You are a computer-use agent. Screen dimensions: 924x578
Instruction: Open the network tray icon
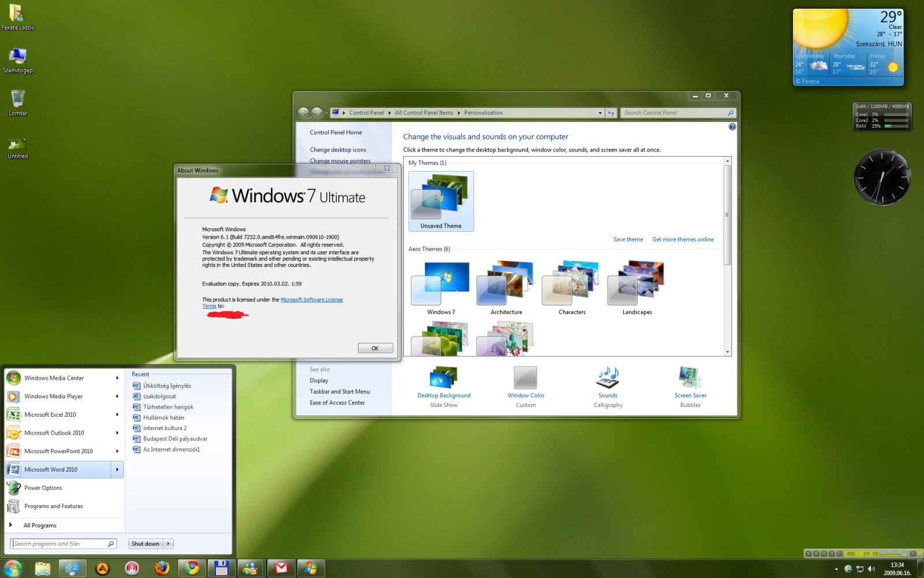coord(860,569)
